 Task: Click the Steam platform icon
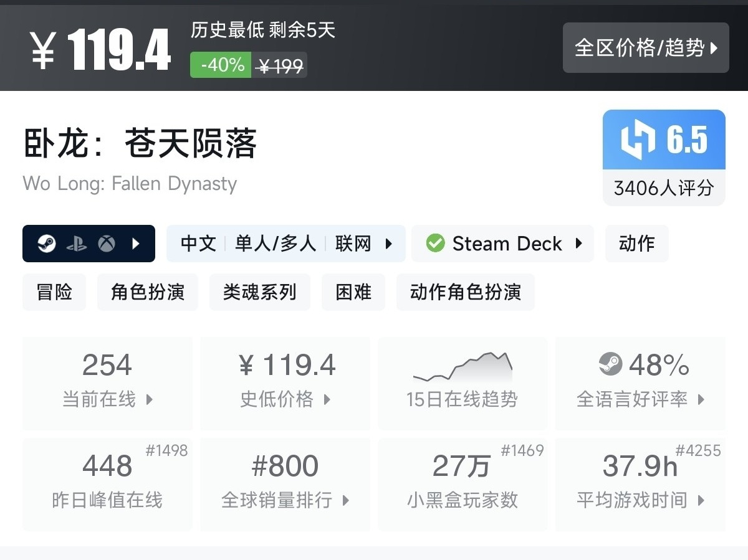[x=47, y=244]
